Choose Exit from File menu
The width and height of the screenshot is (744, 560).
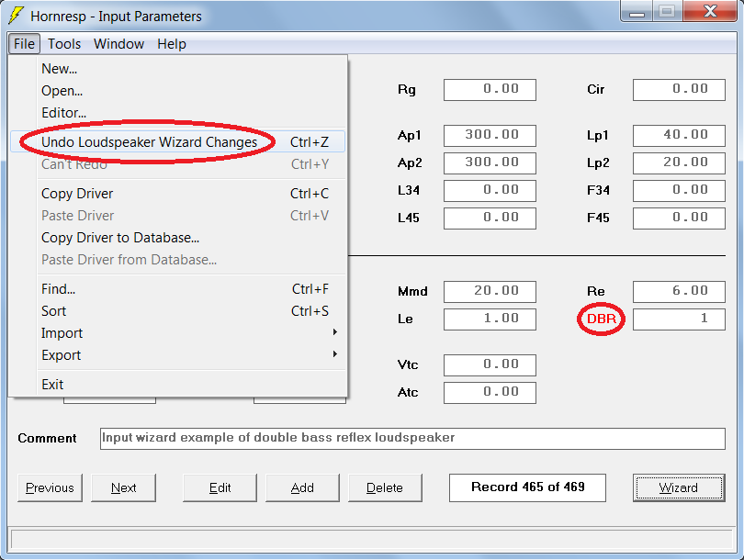(177, 384)
